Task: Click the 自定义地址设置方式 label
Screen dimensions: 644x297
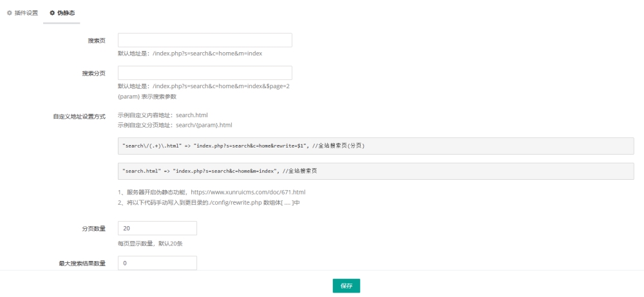Action: tap(79, 116)
